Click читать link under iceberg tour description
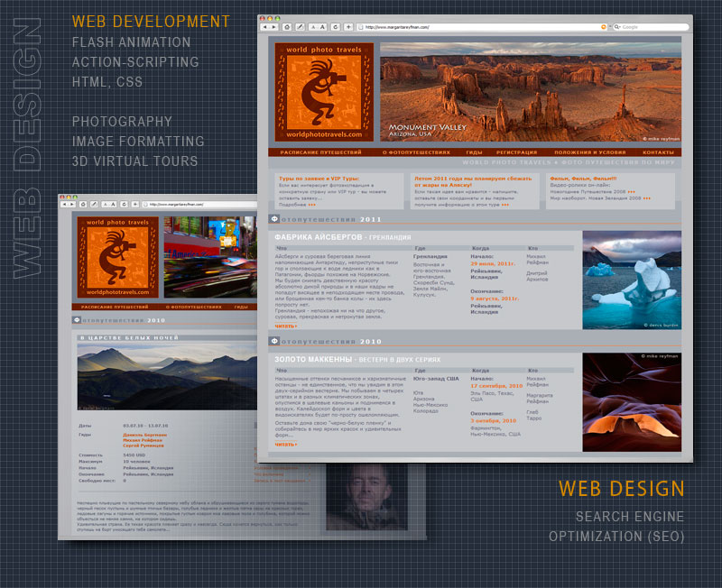This screenshot has width=722, height=588. (x=286, y=326)
